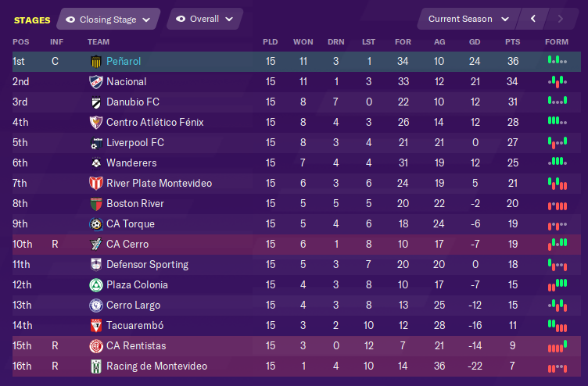The image size is (588, 386).
Task: Open the Liverpool FC team link
Action: tap(135, 143)
